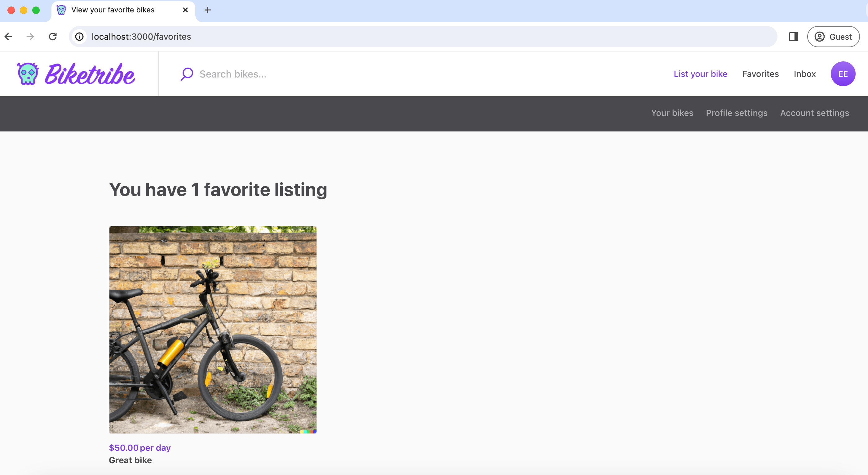This screenshot has height=475, width=868.
Task: Open Account settings
Action: (814, 113)
